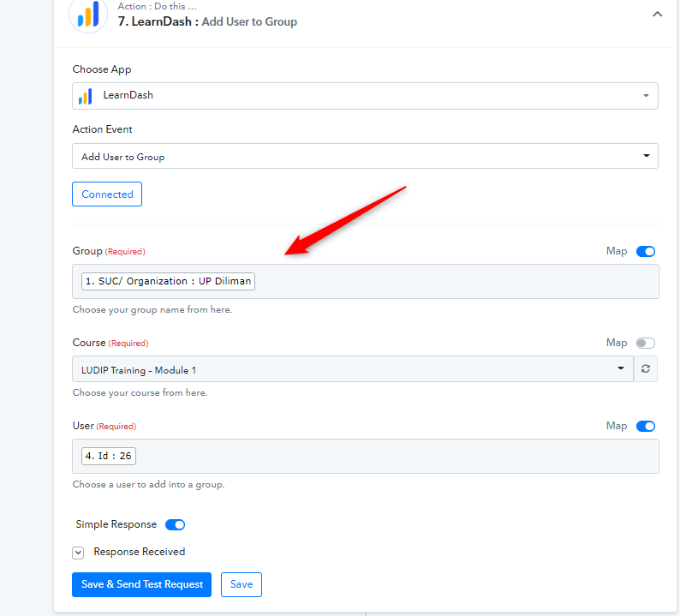Viewport: 680px width, 616px height.
Task: Collapse step 7 with the chevron-up arrow
Action: tap(657, 15)
